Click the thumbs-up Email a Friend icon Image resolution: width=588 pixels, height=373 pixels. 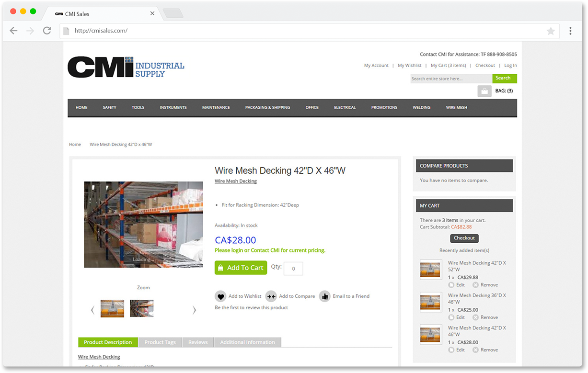(x=325, y=296)
